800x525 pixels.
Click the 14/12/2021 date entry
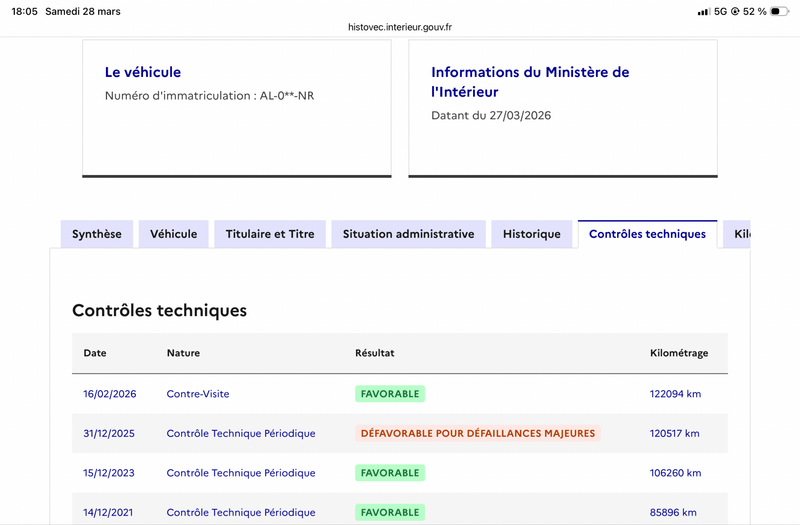point(110,512)
